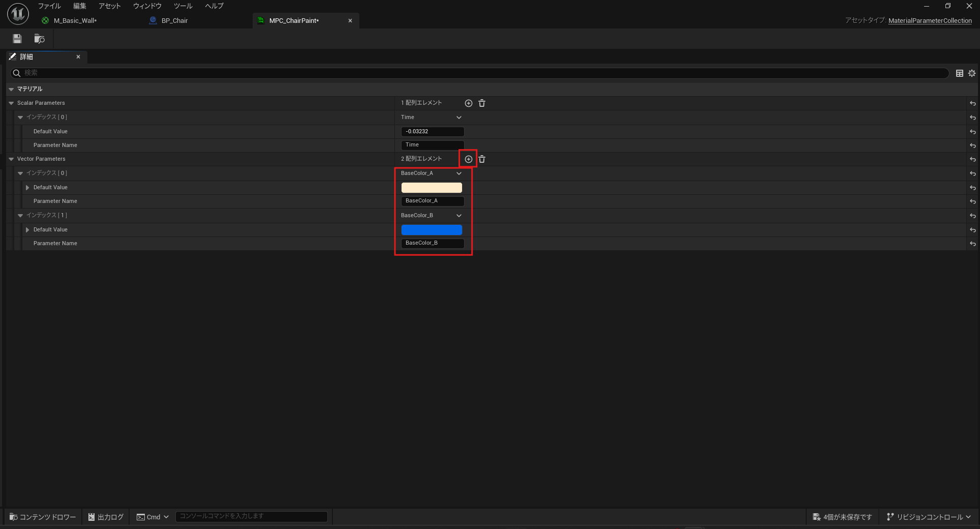Expand Default Value under Vector index 0
The image size is (980, 529).
click(x=27, y=188)
